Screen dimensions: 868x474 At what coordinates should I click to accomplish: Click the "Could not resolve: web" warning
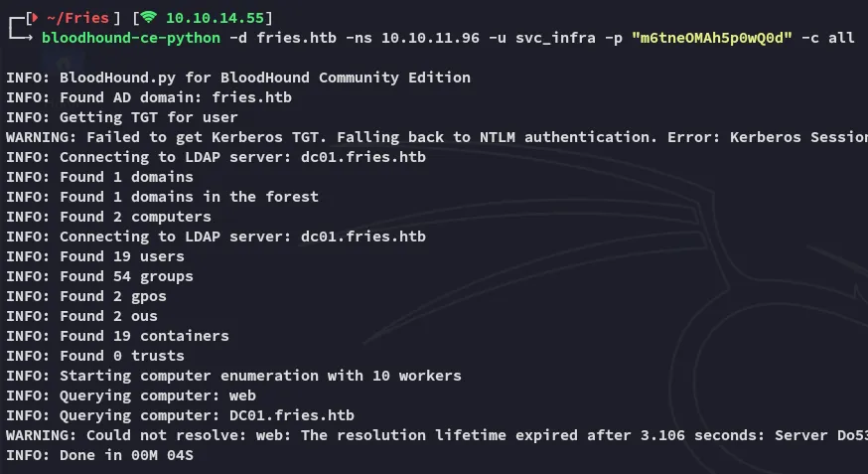coord(435,435)
